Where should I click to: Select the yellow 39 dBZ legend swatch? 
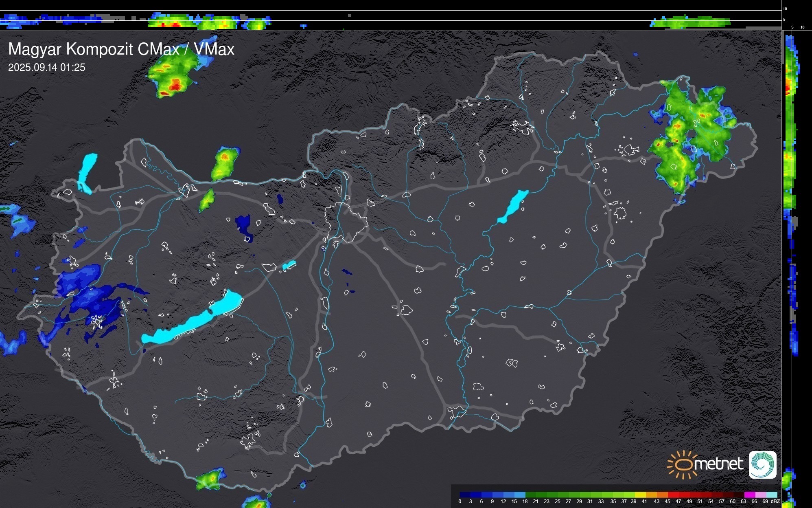[x=640, y=495]
